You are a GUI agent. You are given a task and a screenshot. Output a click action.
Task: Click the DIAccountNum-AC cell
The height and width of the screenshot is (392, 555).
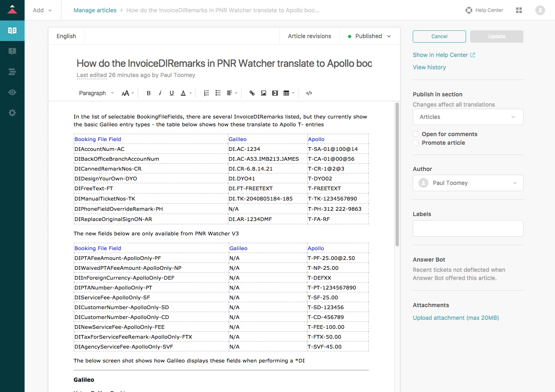[x=151, y=149]
